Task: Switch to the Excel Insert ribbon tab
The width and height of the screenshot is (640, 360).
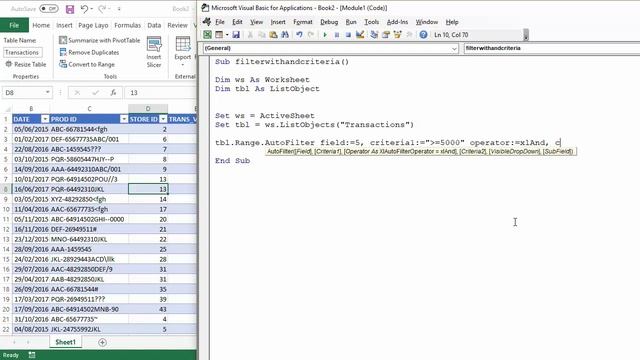Action: pyautogui.click(x=64, y=25)
